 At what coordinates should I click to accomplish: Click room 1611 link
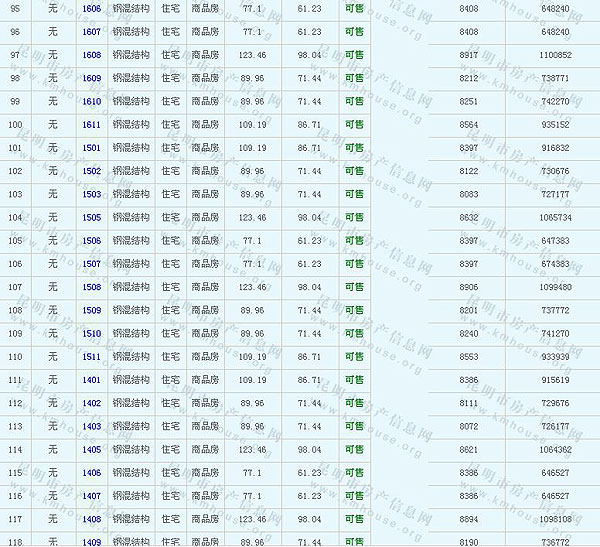click(x=91, y=125)
